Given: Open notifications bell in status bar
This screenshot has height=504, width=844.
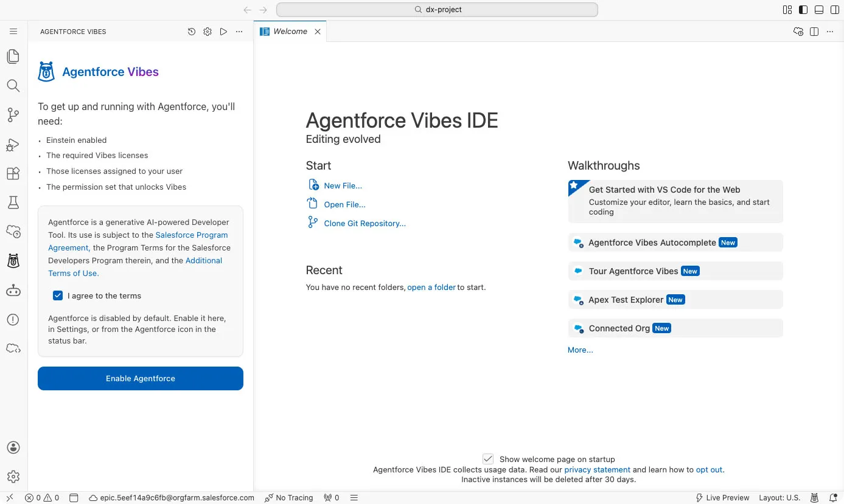Looking at the screenshot, I should coord(833,497).
